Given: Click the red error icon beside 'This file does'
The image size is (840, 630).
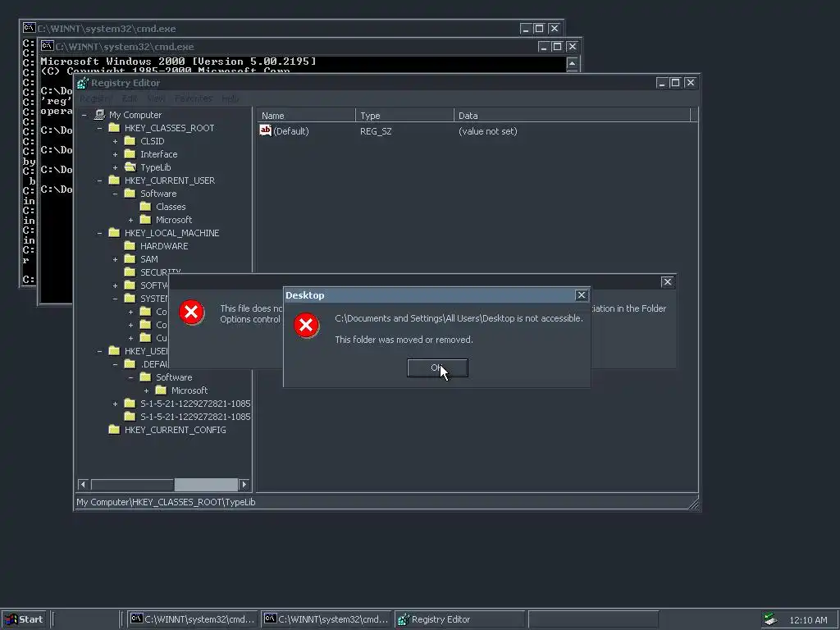Looking at the screenshot, I should click(190, 312).
